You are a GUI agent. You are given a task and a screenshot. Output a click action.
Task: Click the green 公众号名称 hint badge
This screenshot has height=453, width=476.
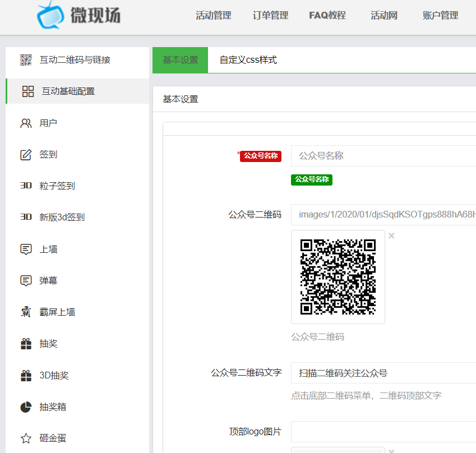312,180
